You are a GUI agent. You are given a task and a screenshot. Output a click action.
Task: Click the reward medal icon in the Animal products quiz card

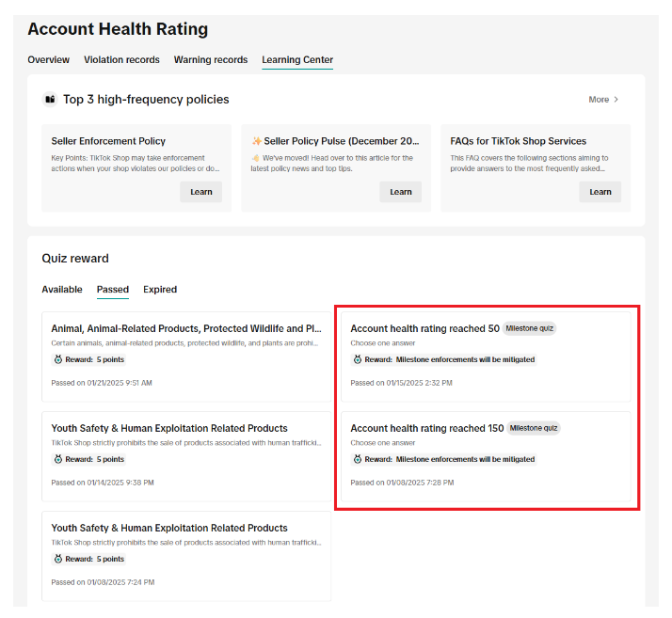point(57,359)
